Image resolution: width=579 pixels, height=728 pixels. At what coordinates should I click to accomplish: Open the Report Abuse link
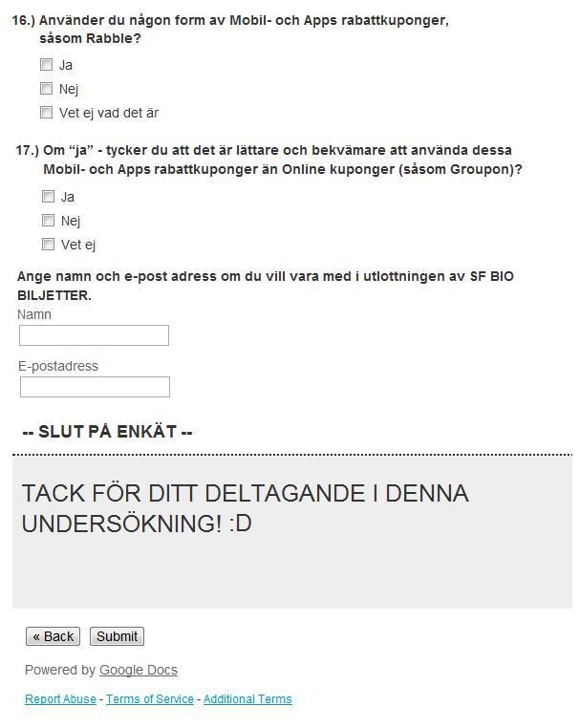point(61,698)
